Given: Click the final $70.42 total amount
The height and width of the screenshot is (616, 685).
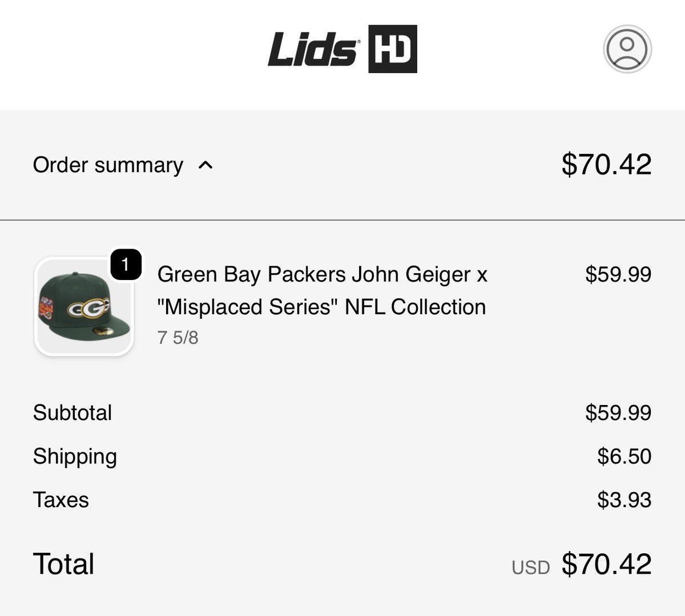Looking at the screenshot, I should click(x=606, y=564).
